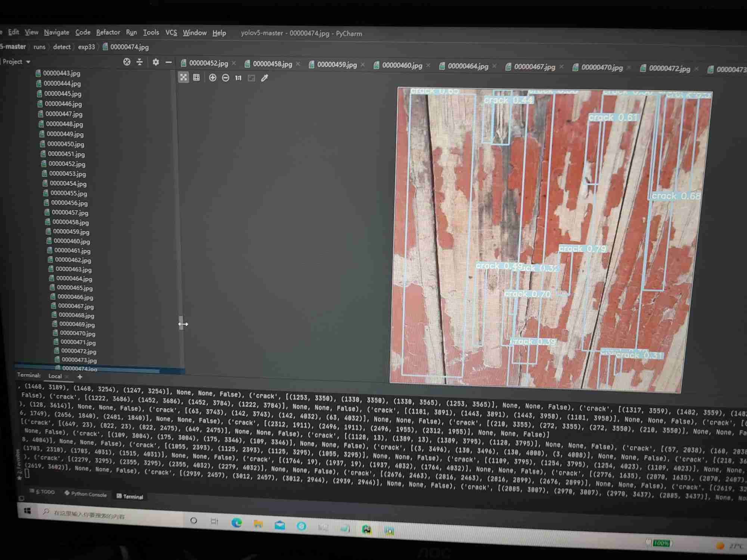747x560 pixels.
Task: Hide the Project tool window
Action: click(169, 62)
